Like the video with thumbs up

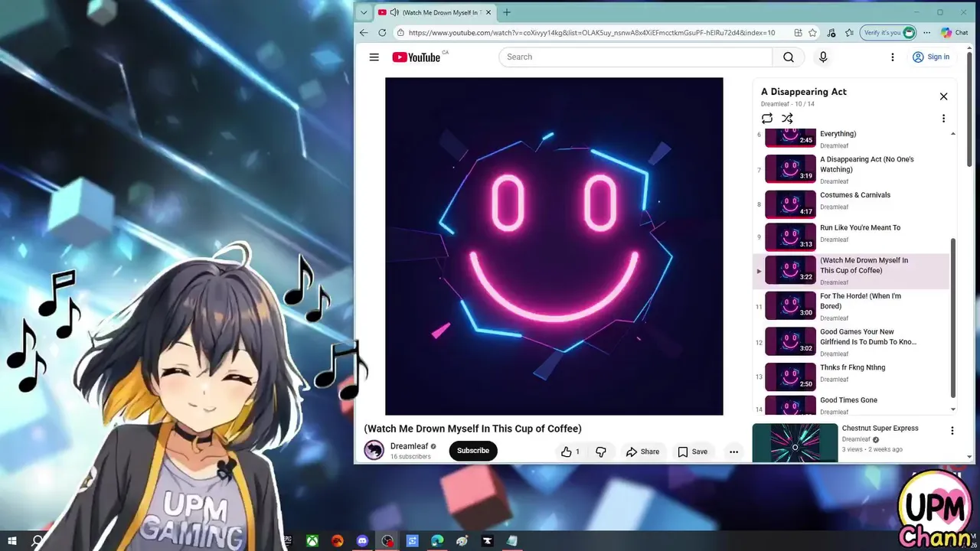(570, 452)
